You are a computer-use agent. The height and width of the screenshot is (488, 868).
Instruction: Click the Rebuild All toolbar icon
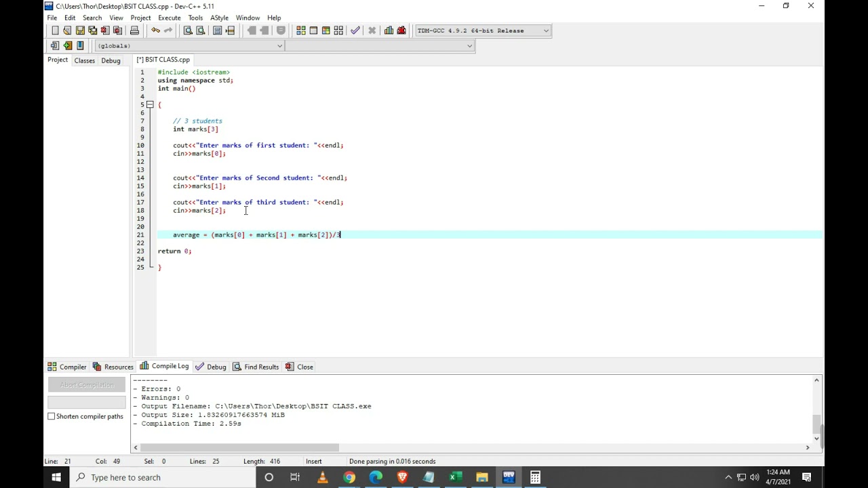click(338, 30)
